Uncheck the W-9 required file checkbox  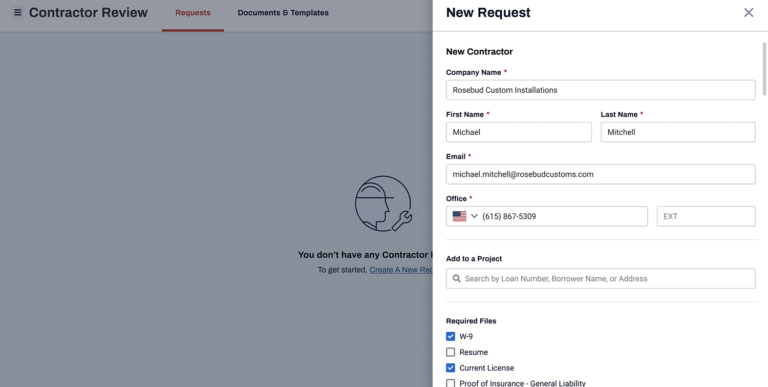[451, 337]
